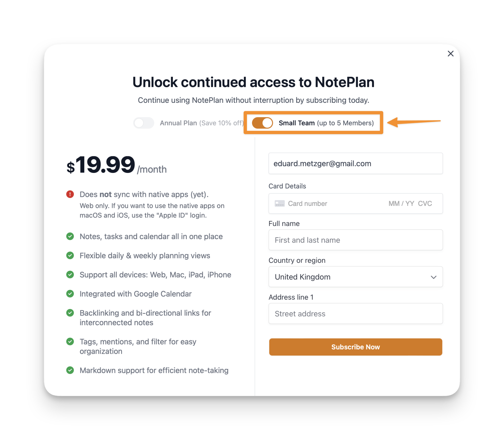This screenshot has height=440, width=504.
Task: Focus the Full name input field
Action: [x=355, y=240]
